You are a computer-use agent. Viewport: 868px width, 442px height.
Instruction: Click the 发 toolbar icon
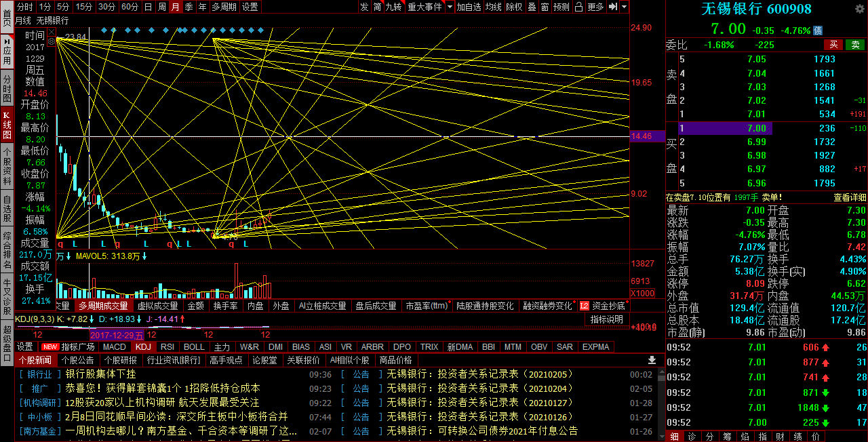(365, 7)
